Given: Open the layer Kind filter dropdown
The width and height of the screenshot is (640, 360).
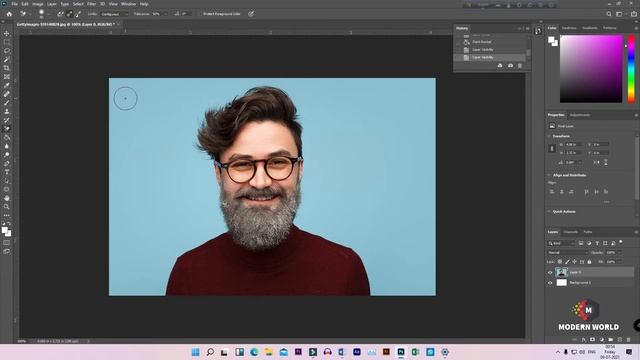Looking at the screenshot, I should (561, 243).
